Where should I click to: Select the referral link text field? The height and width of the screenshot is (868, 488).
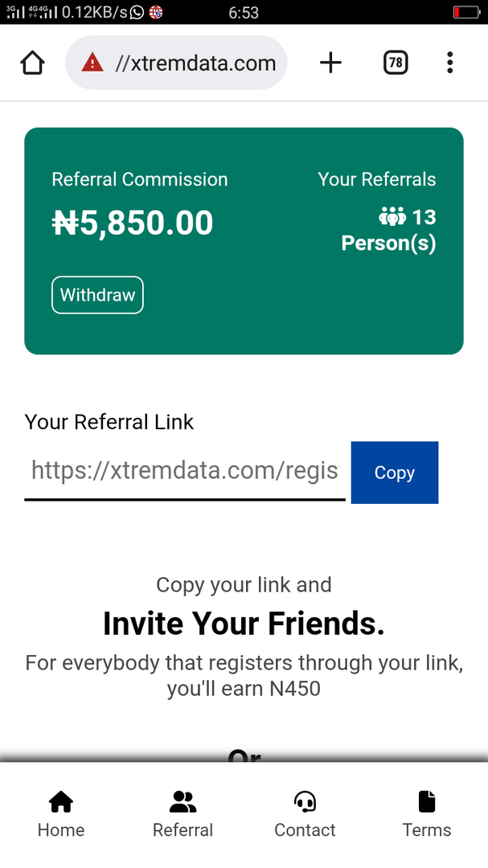tap(185, 472)
